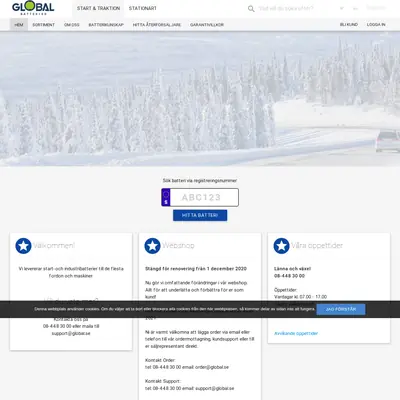Image resolution: width=400 pixels, height=400 pixels.
Task: Click the Välkommen star icon
Action: 23,246
